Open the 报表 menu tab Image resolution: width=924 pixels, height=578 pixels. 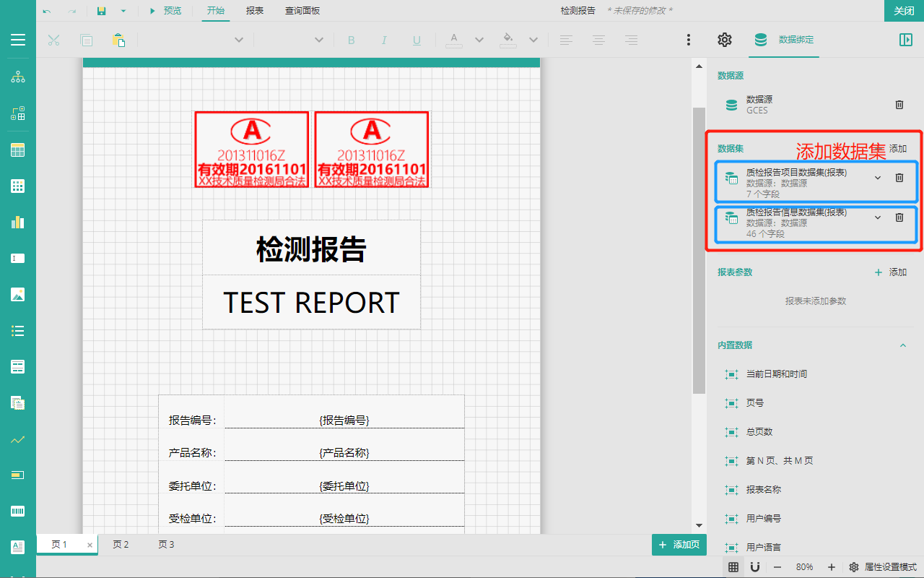pyautogui.click(x=255, y=11)
